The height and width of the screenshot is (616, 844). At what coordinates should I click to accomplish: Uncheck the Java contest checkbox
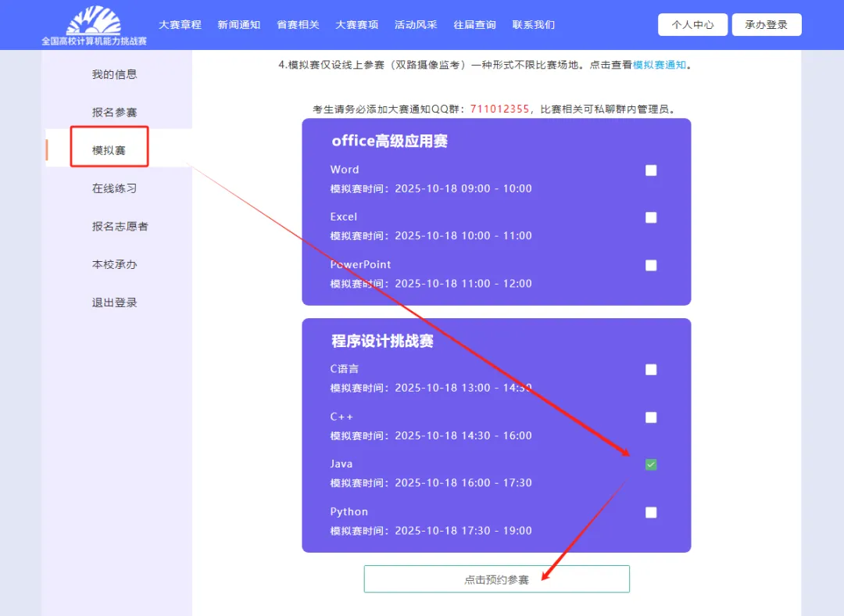coord(651,465)
